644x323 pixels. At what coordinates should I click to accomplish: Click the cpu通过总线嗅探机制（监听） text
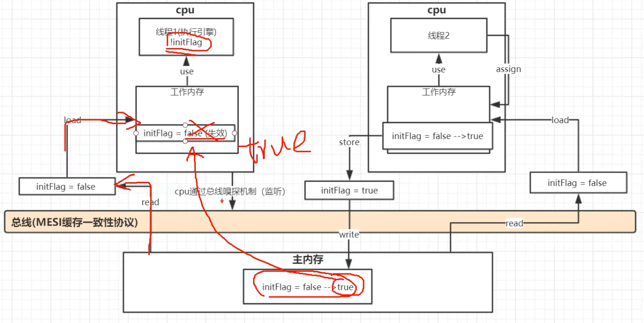point(230,191)
